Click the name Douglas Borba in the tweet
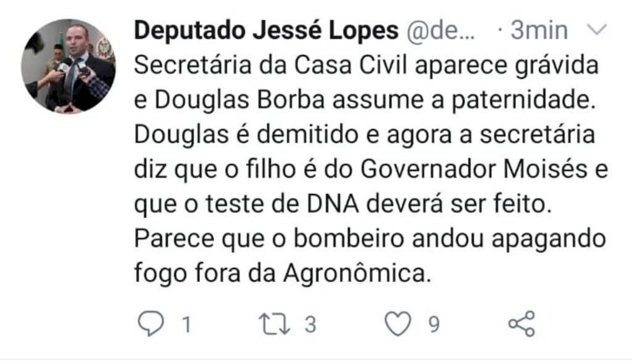This screenshot has height=364, width=632. [239, 99]
